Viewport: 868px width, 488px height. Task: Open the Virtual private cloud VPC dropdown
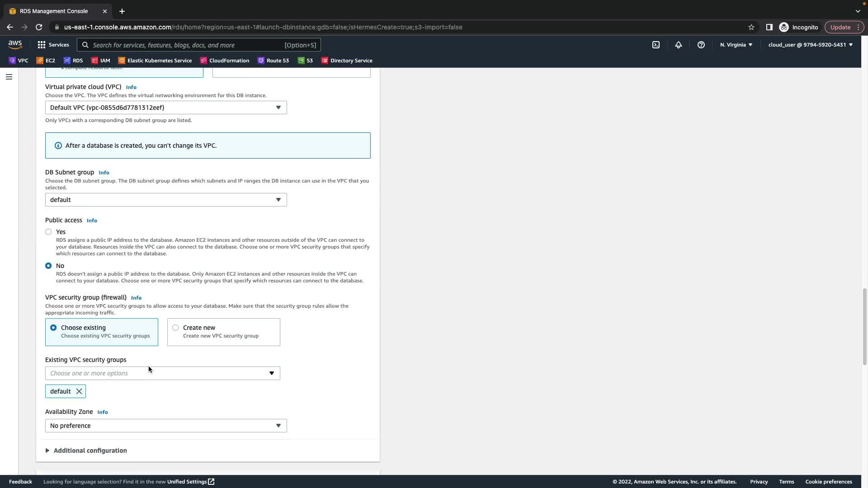click(165, 108)
